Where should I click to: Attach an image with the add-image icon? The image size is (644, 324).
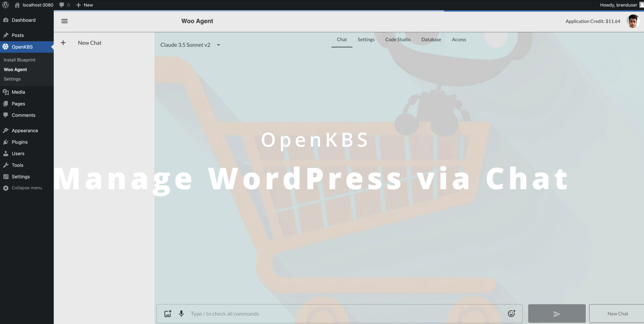168,313
